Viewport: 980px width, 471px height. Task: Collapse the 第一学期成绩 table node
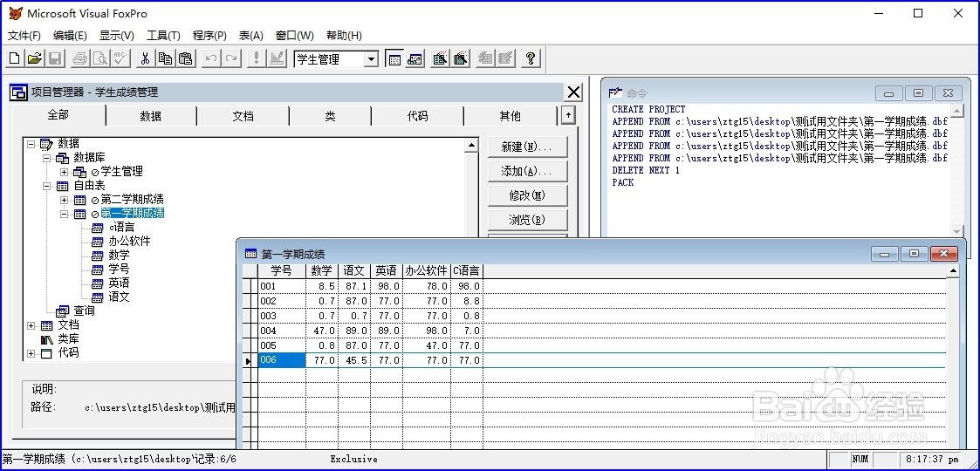[x=65, y=214]
